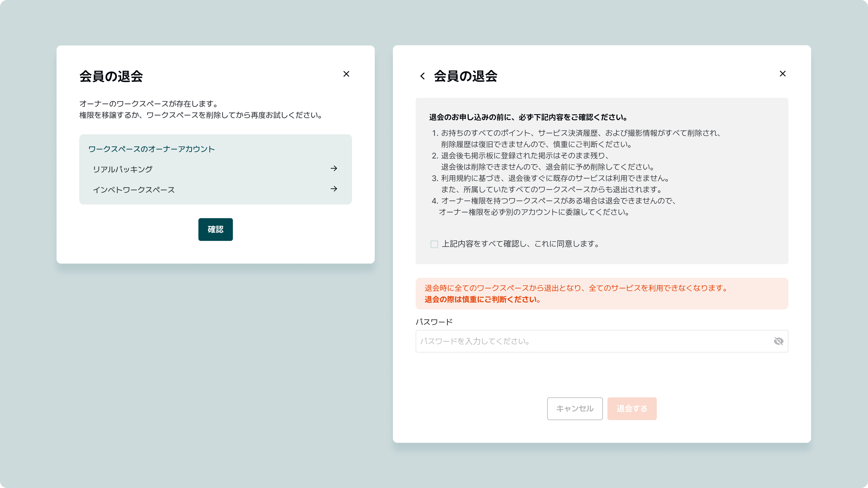Click the 上記内容をすべて確認し agreement label

pos(521,244)
